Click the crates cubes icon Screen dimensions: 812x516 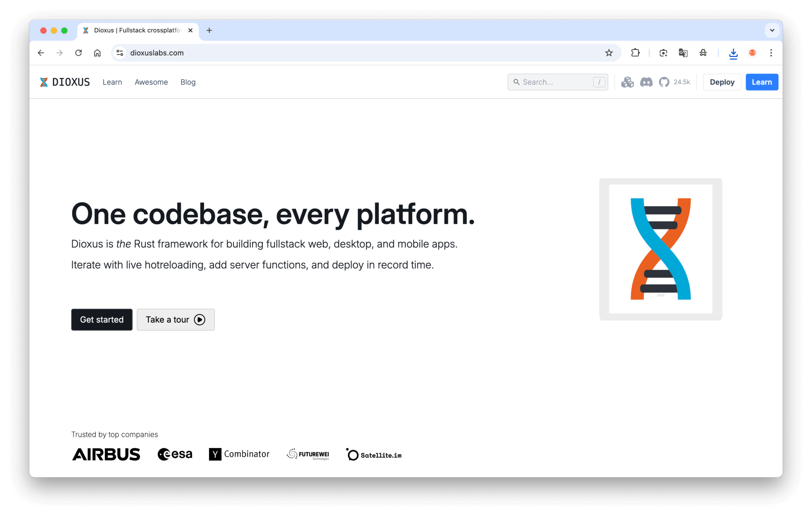[627, 82]
